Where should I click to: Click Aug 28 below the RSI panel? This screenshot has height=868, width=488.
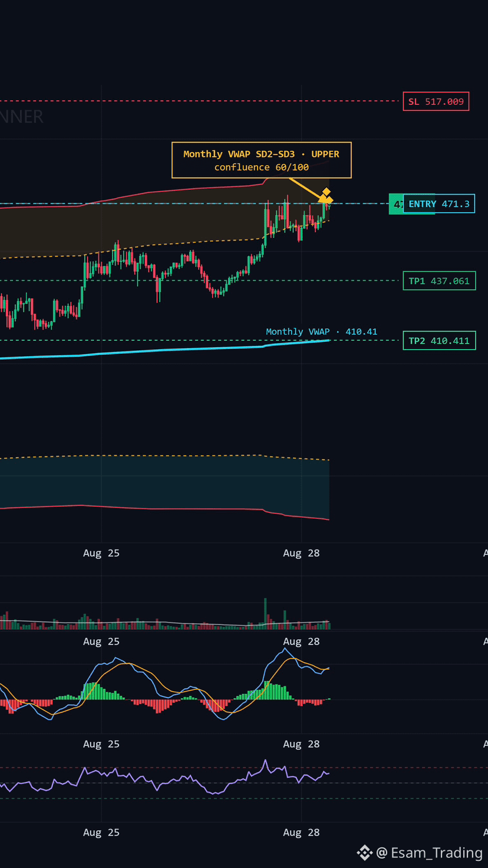coord(301,833)
